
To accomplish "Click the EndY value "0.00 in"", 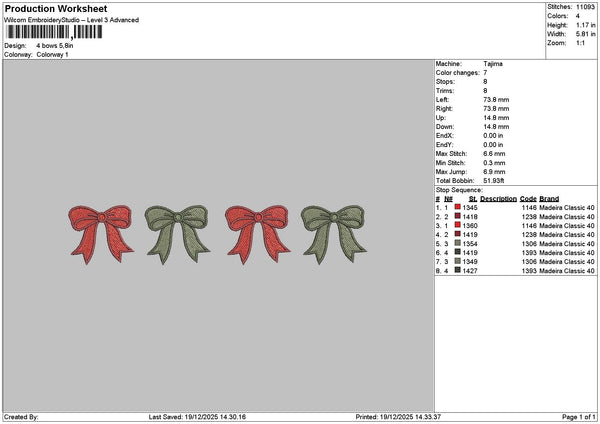I will 493,145.
